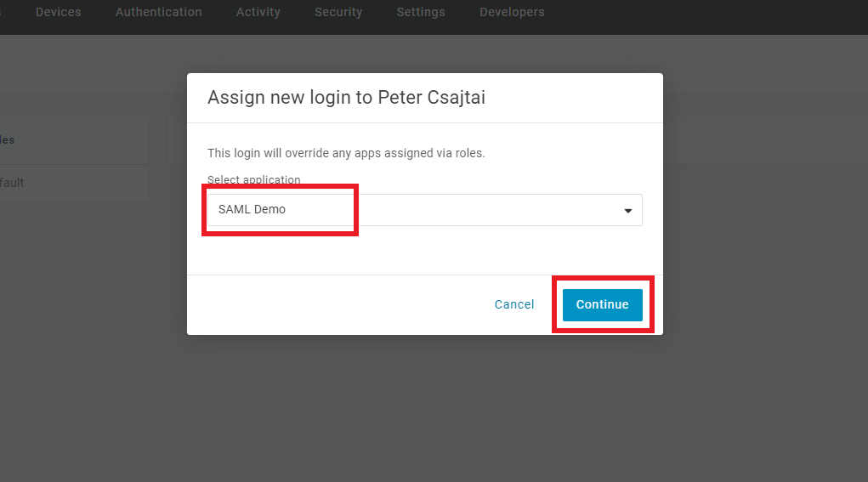Screen dimensions: 868x482
Task: Click the empty dialog footer left of Cancel
Action: pyautogui.click(x=340, y=304)
